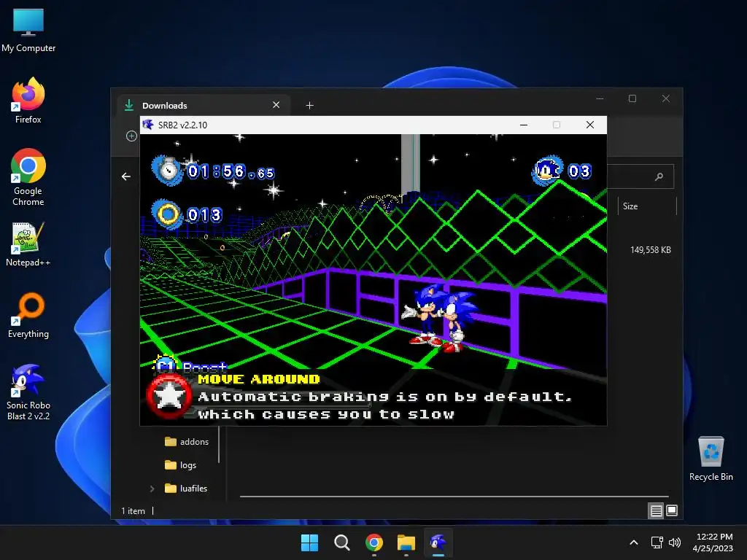Viewport: 747px width, 560px height.
Task: Click the 013 ring count value
Action: (x=204, y=215)
